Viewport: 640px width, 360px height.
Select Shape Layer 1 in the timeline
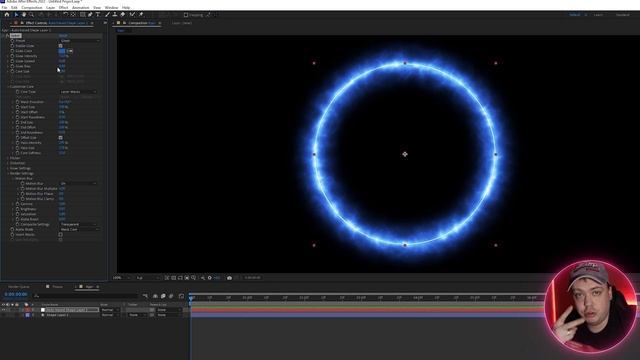click(x=57, y=315)
